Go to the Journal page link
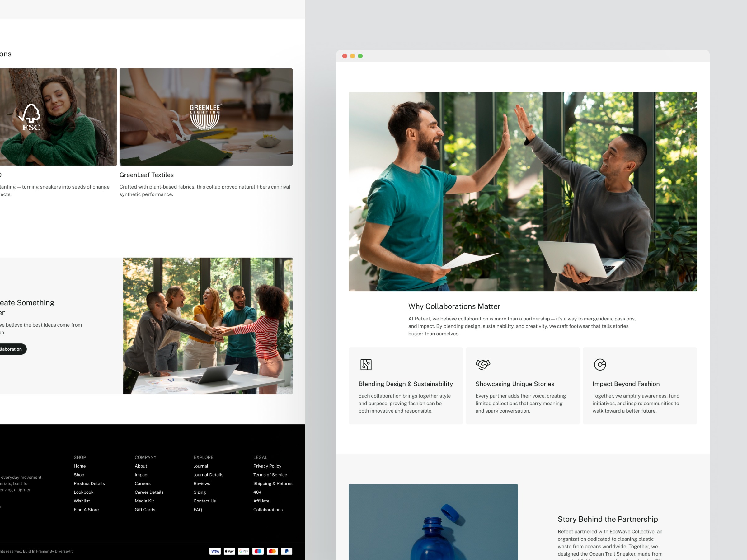Viewport: 747px width, 560px height. point(200,466)
